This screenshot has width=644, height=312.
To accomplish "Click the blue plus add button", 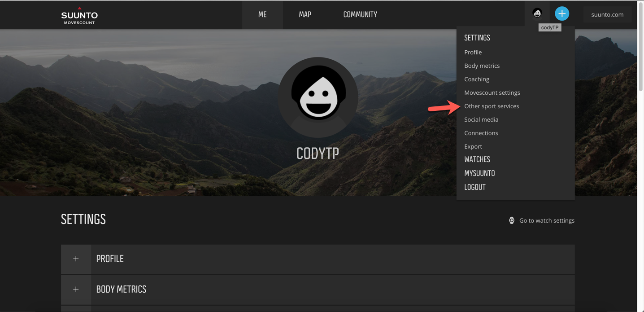I will tap(561, 13).
